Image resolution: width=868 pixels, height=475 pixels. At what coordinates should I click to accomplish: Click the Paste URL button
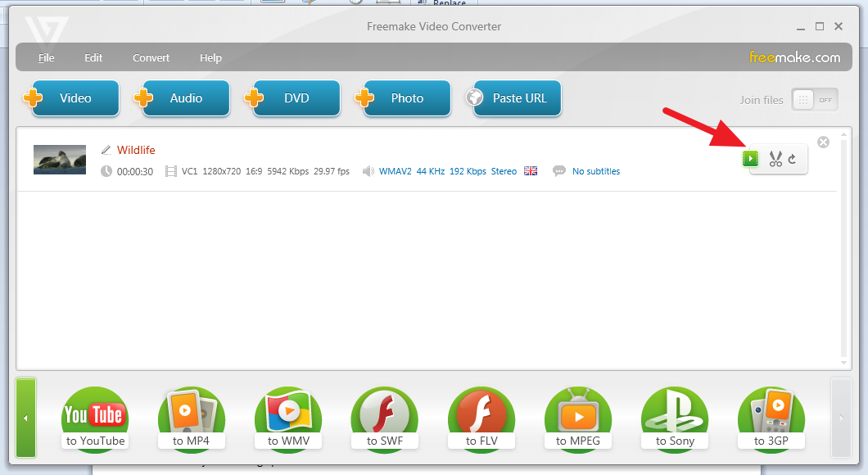[x=514, y=98]
